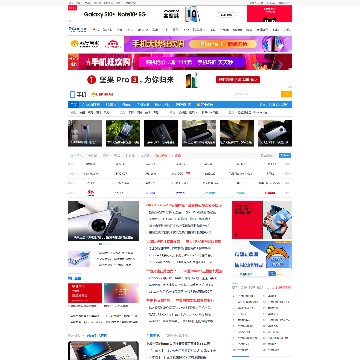360x360 pixels.
Task: Click input field inside cartoon mascot ad
Action: tap(253, 274)
